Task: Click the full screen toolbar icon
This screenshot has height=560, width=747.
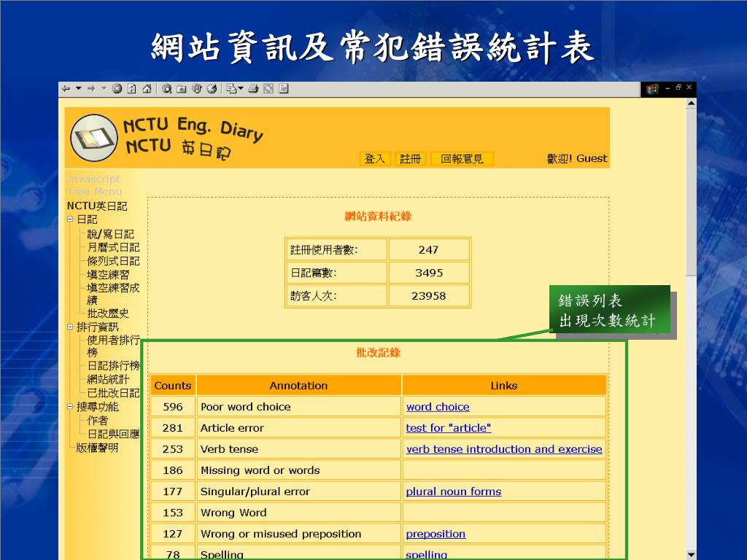Action: 268,88
